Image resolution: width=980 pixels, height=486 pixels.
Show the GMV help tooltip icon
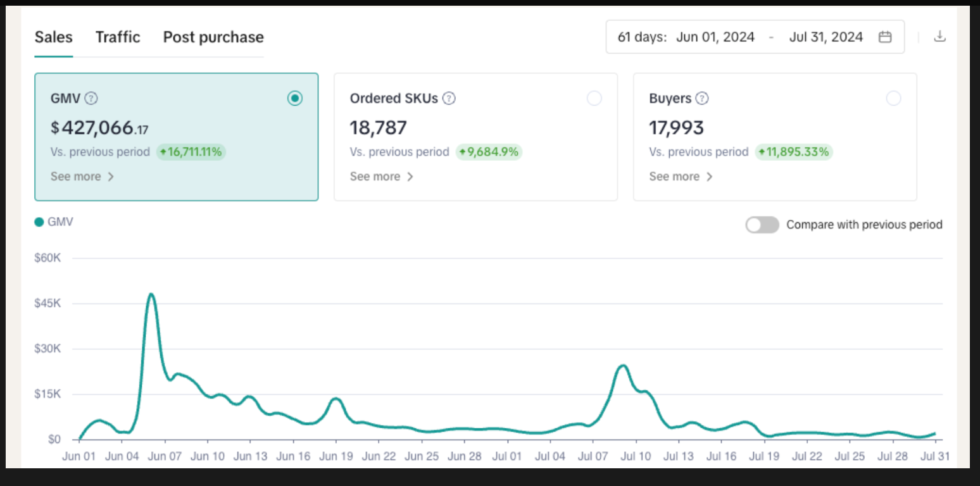(x=91, y=99)
